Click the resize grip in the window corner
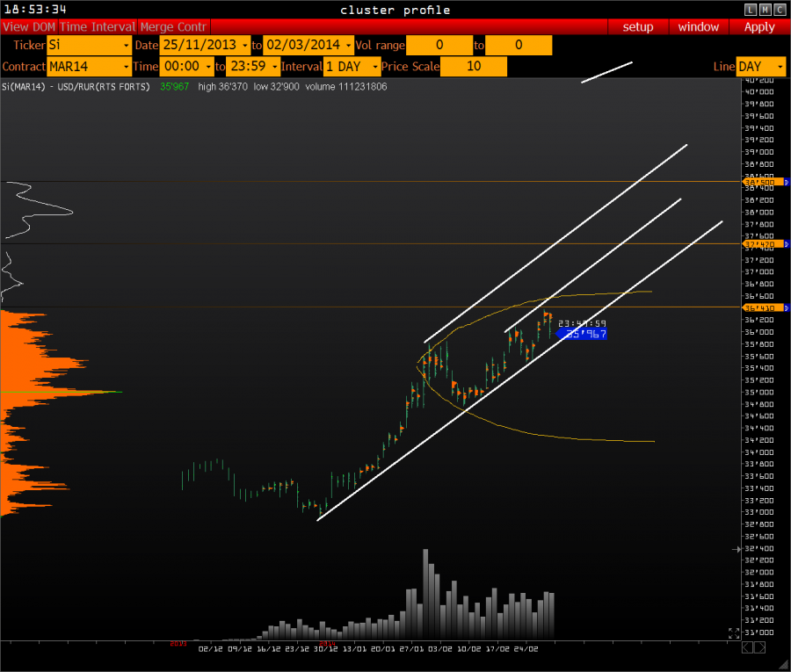 pos(780,662)
